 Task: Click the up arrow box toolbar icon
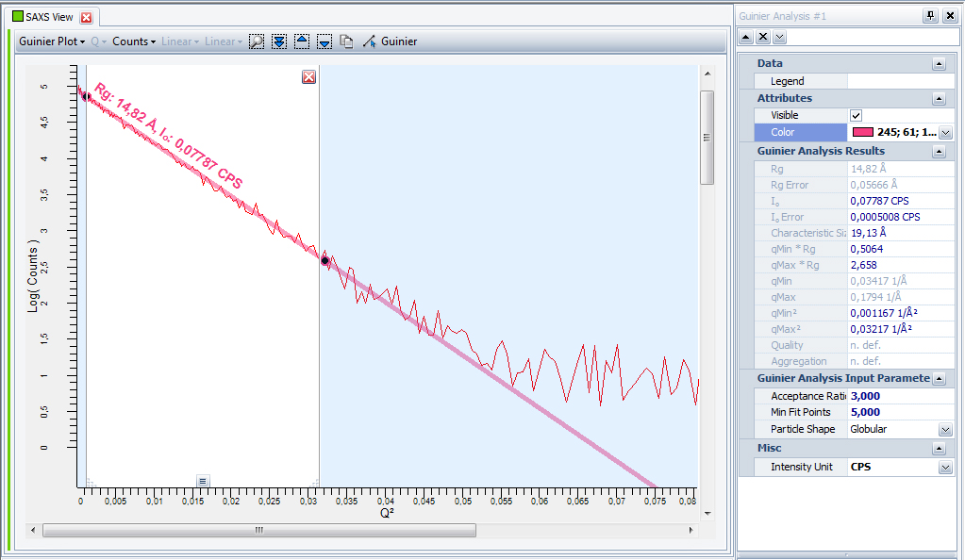point(302,41)
